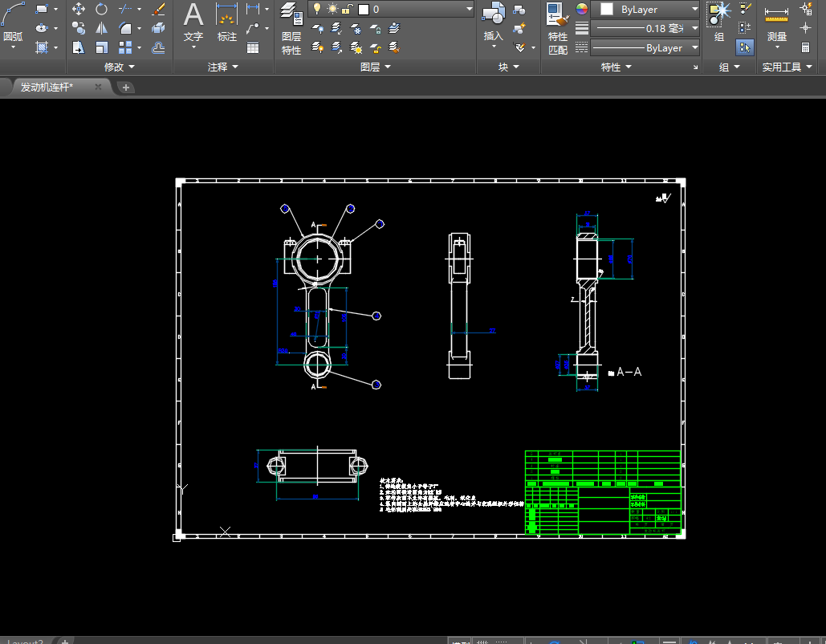Expand the 修改 panel
This screenshot has width=826, height=644.
click(119, 67)
